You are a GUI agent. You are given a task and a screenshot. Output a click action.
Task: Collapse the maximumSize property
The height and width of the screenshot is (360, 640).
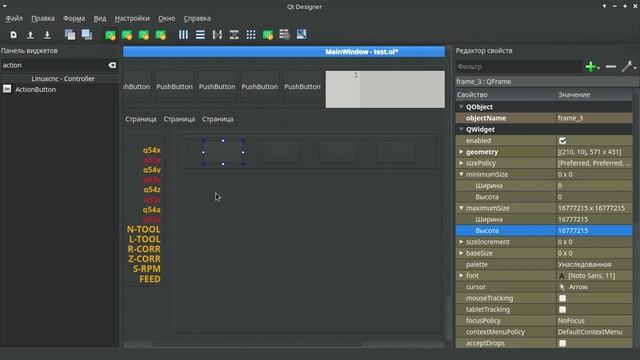[461, 208]
